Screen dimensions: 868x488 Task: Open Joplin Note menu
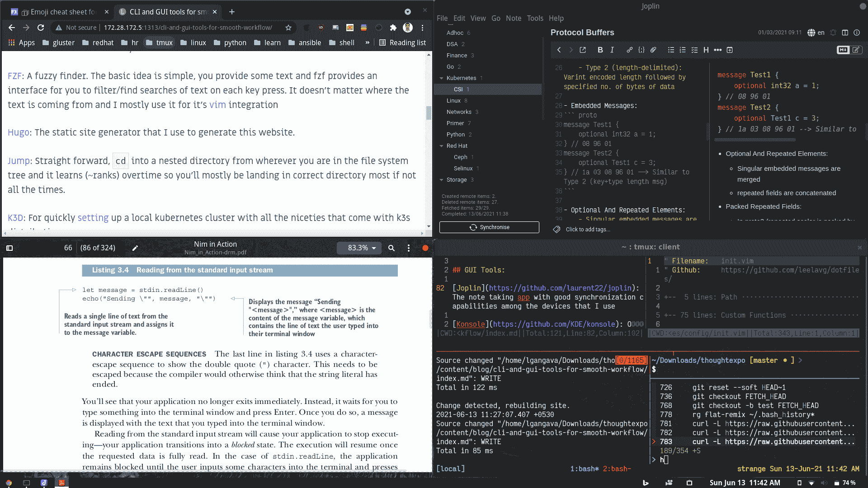click(514, 19)
